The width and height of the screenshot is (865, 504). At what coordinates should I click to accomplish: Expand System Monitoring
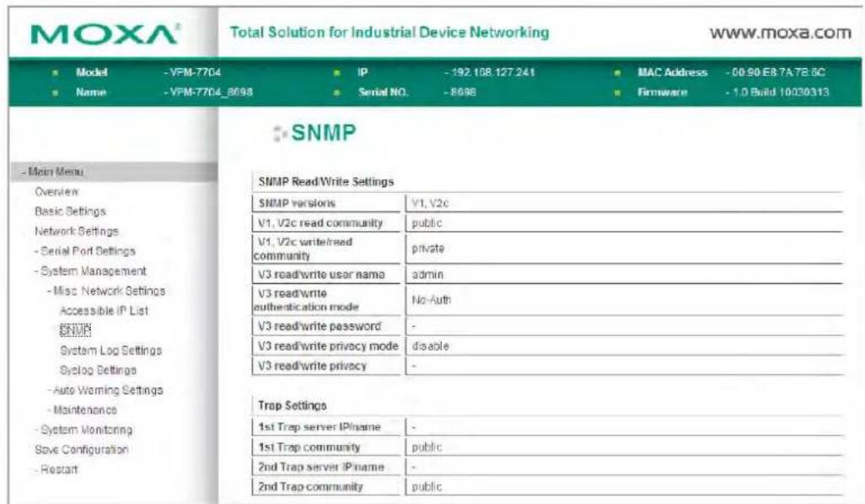point(87,430)
